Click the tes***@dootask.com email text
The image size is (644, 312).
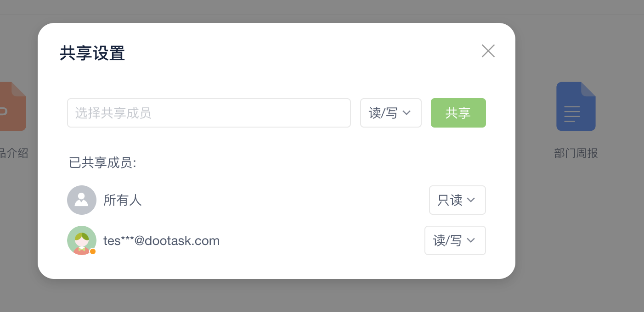tap(162, 240)
